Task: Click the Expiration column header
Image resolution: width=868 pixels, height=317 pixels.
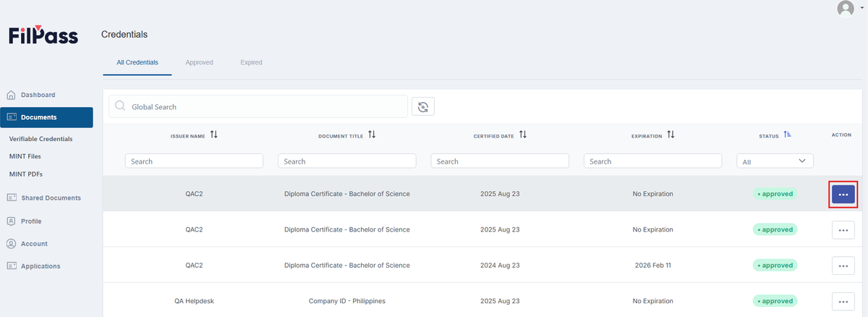Action: pos(647,136)
